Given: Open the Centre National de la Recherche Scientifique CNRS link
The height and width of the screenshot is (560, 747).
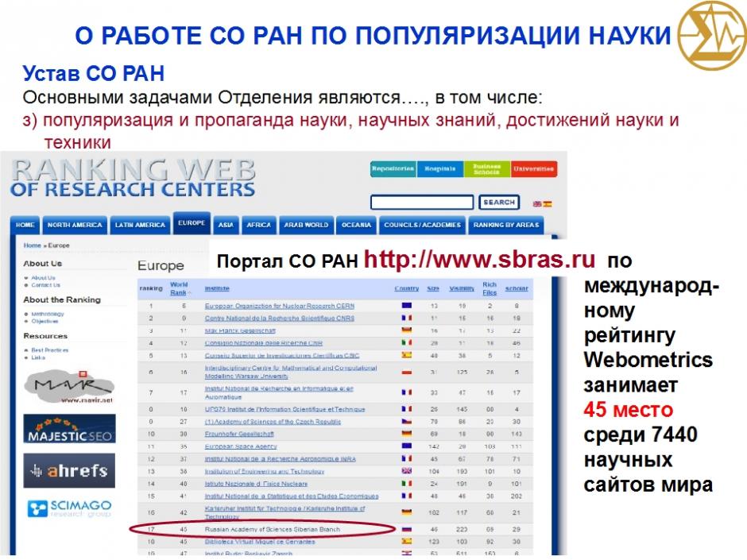Looking at the screenshot, I should point(280,318).
